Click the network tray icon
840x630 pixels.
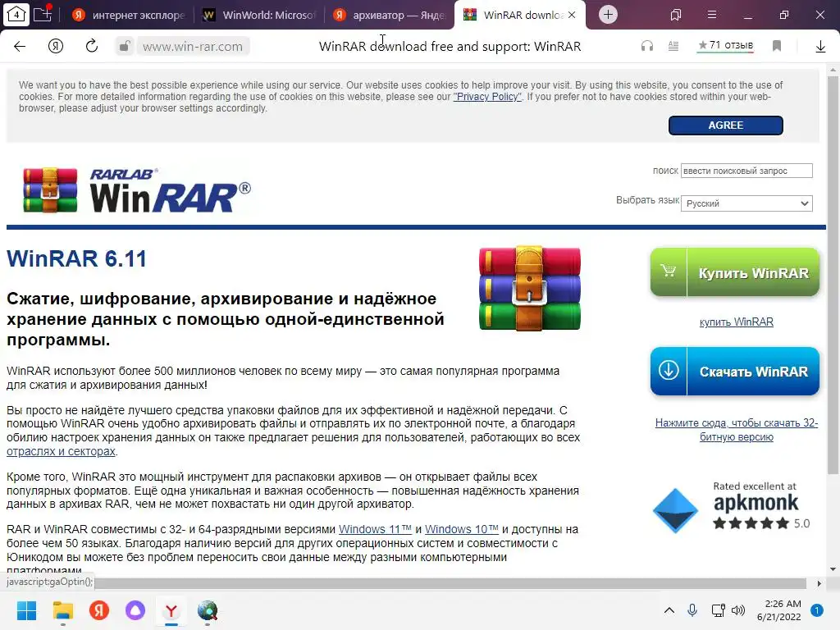click(718, 610)
